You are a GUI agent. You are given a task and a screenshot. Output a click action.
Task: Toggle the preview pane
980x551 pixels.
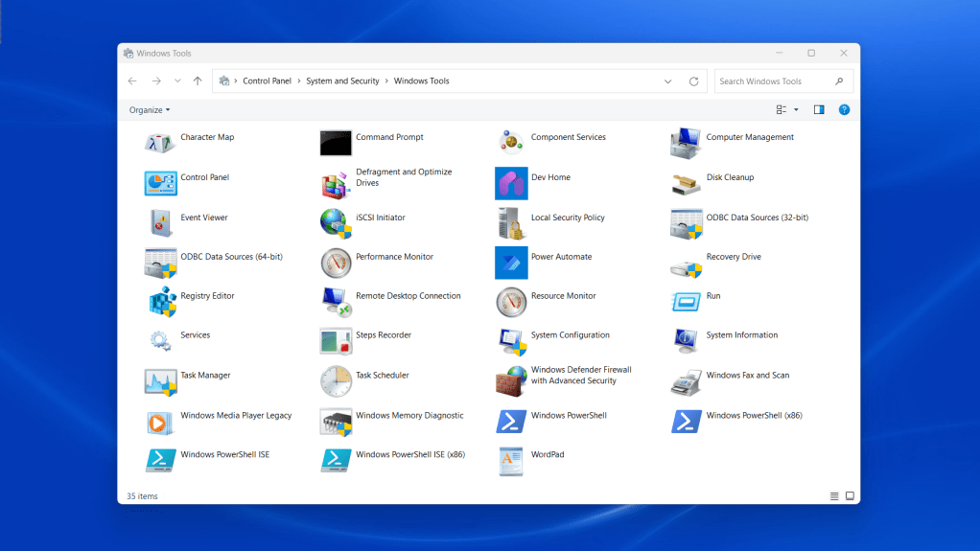click(x=819, y=110)
